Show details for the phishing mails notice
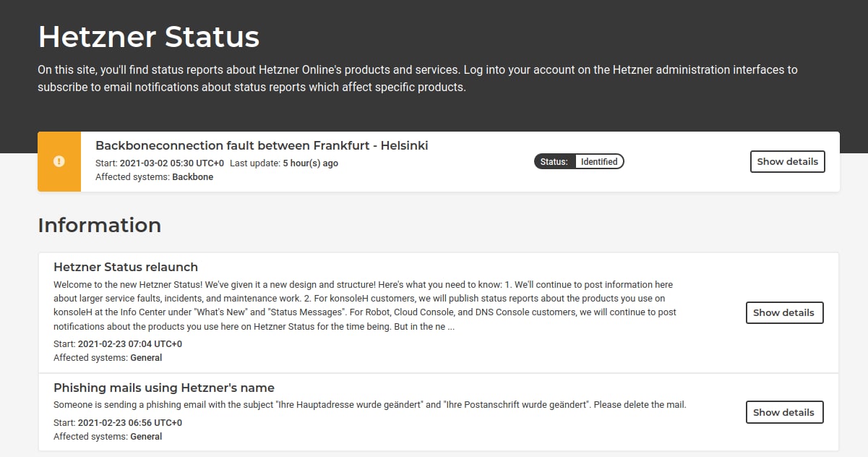Screen dimensions: 868x457 point(784,412)
